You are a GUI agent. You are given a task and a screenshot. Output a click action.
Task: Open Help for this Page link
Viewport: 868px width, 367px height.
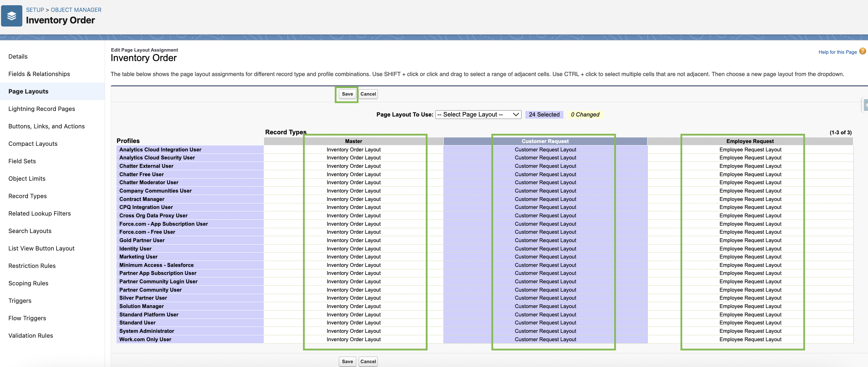(837, 52)
